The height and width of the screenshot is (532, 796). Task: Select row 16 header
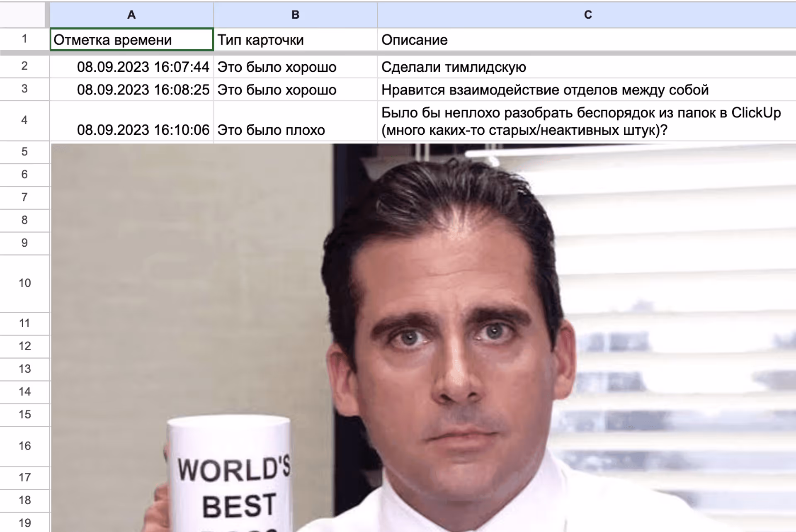pos(24,446)
